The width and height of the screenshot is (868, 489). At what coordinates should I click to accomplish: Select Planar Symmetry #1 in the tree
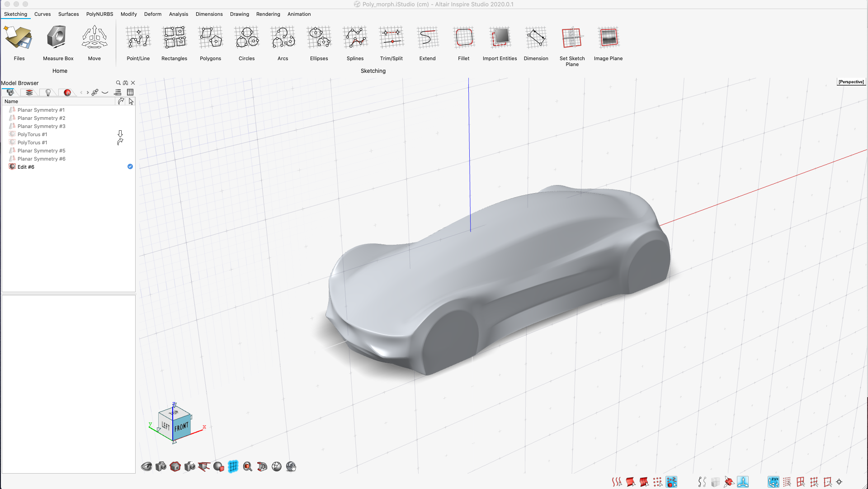(x=41, y=110)
